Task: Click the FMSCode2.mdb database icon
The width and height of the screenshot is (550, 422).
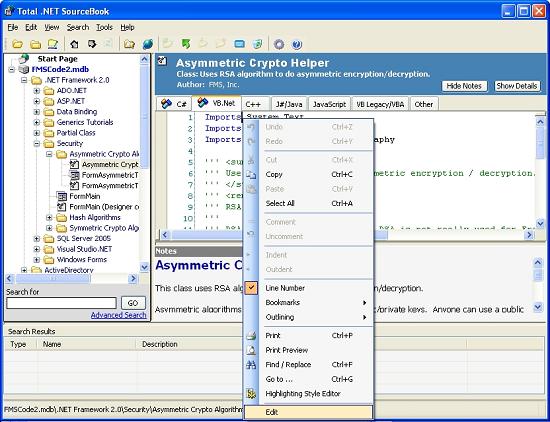Action: [x=24, y=69]
